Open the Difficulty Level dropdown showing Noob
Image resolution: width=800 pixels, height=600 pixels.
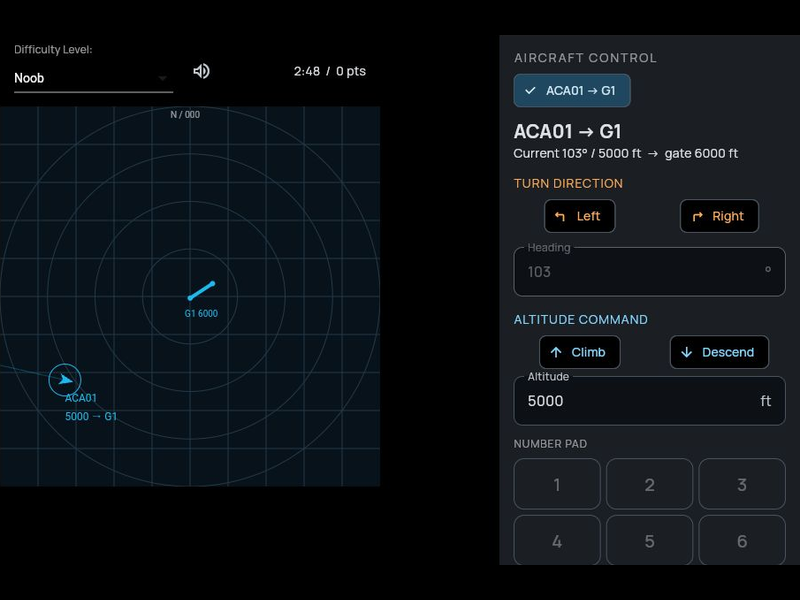tap(93, 78)
